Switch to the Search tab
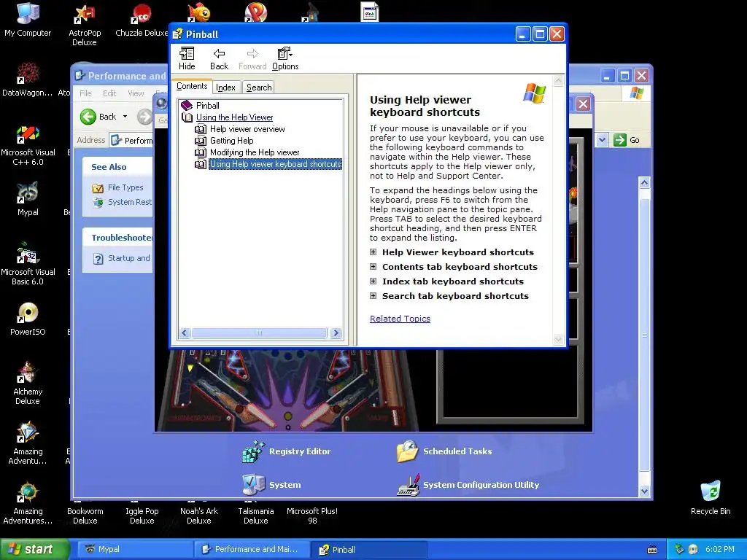The image size is (747, 560). 259,87
